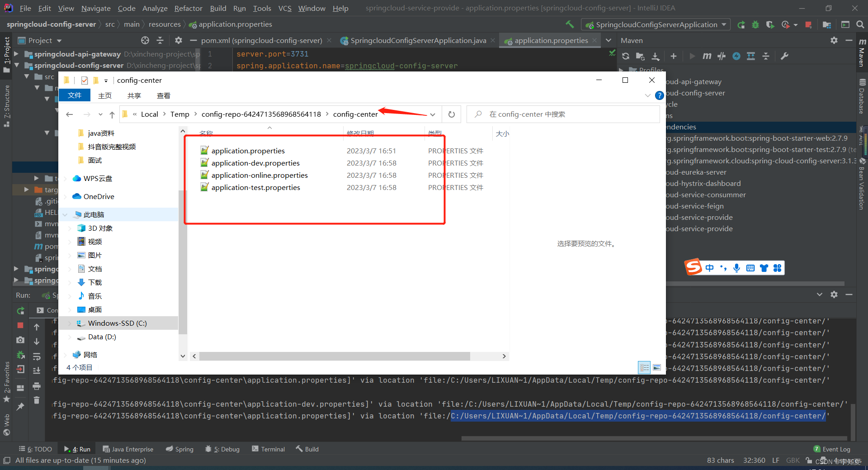The height and width of the screenshot is (470, 868).
Task: Click Explorer horizontal scrollbar
Action: coord(335,356)
